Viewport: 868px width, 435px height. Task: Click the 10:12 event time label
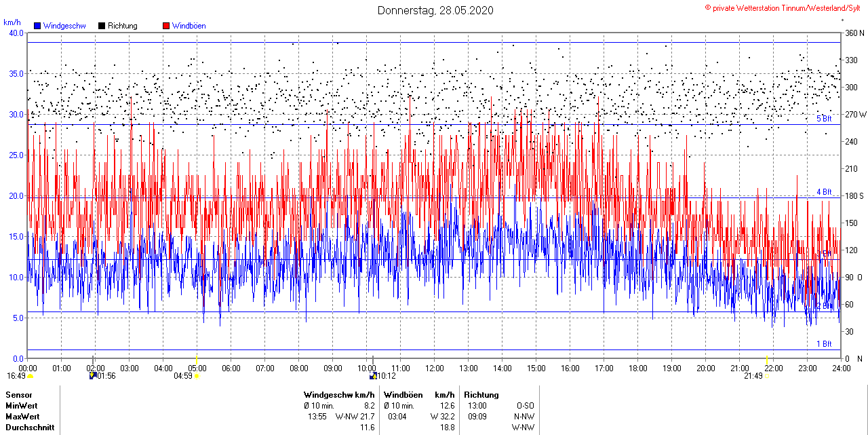pyautogui.click(x=387, y=376)
